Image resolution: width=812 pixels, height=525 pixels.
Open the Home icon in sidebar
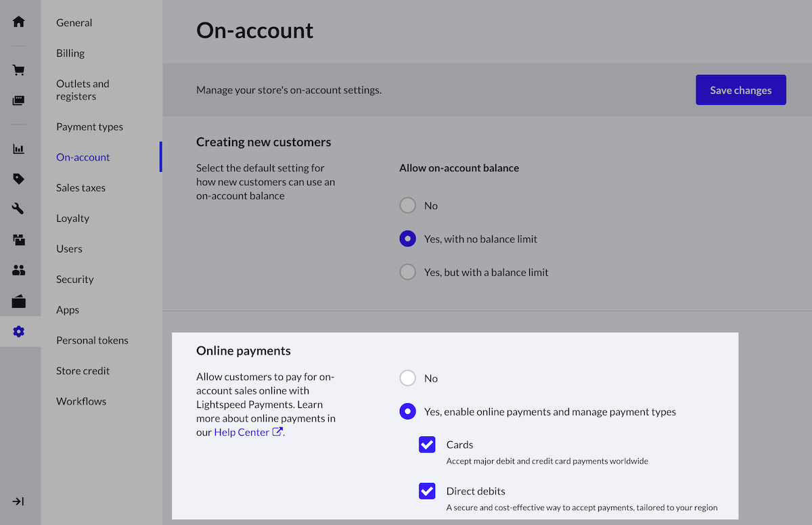point(18,22)
